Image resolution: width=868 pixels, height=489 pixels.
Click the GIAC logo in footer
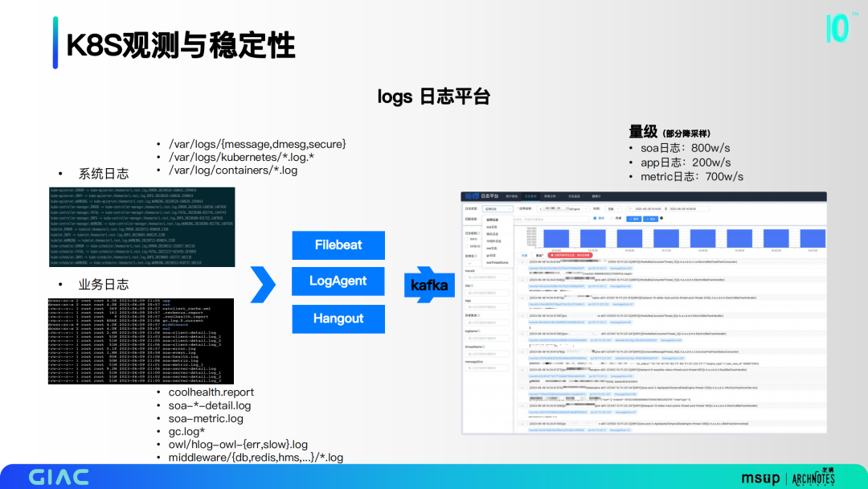click(59, 477)
